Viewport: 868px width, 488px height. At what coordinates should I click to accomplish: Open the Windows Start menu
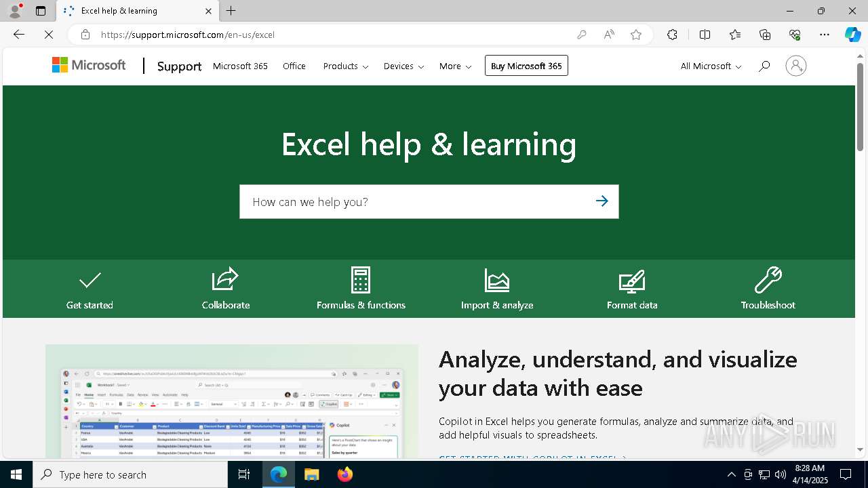(x=16, y=474)
